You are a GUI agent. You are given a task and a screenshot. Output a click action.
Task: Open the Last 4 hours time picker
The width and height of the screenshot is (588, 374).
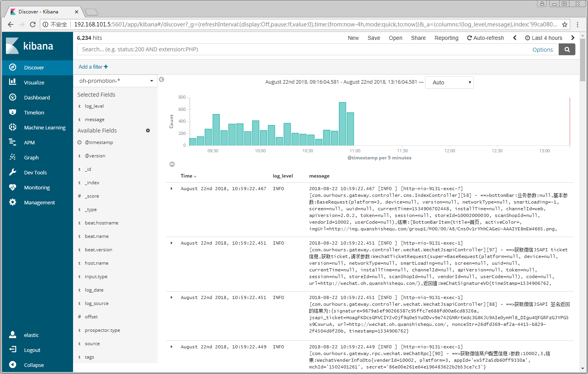pyautogui.click(x=543, y=38)
